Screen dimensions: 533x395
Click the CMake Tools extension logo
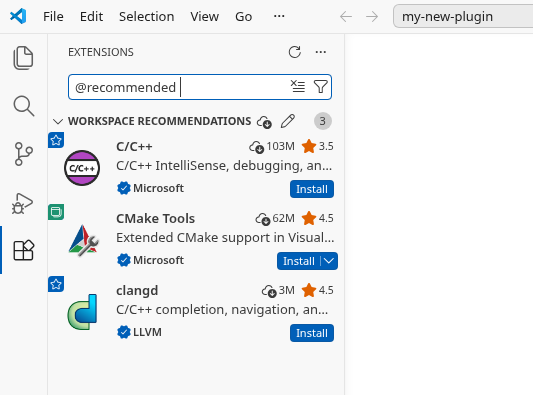(83, 240)
